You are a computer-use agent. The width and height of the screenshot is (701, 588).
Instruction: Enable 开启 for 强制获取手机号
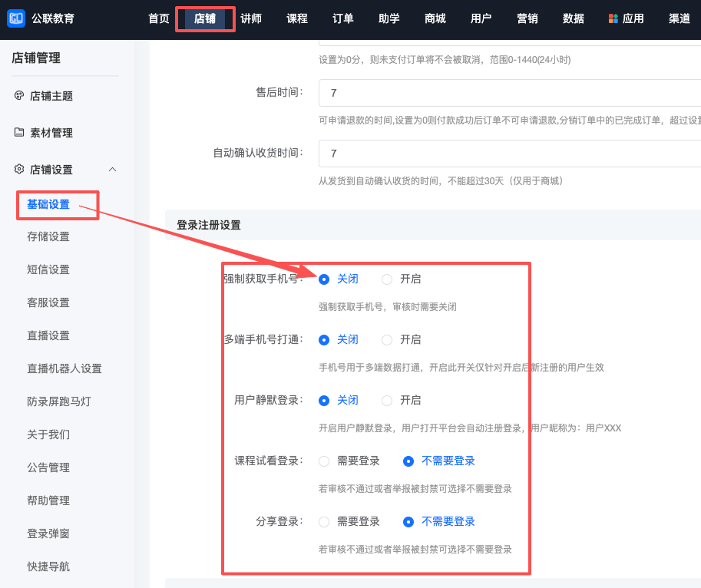[x=387, y=279]
